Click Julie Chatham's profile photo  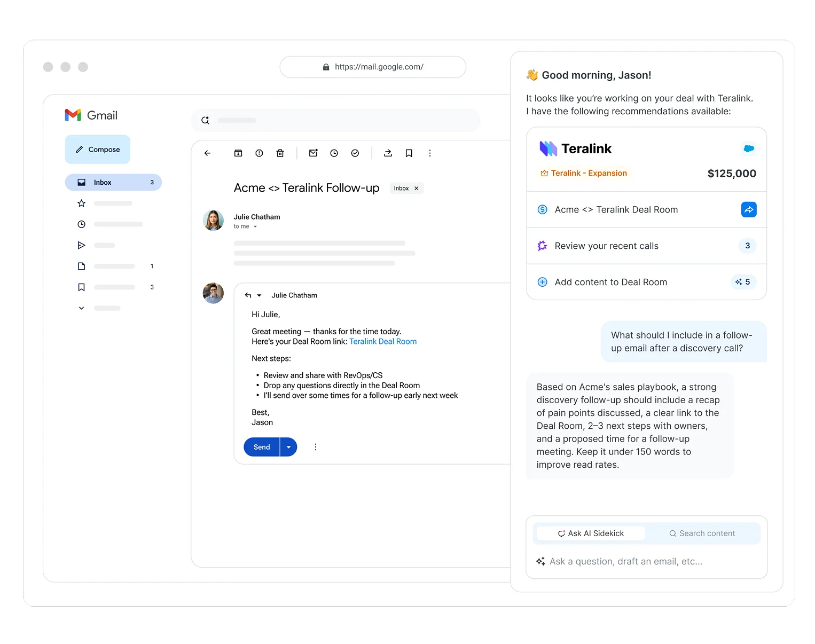pyautogui.click(x=213, y=220)
